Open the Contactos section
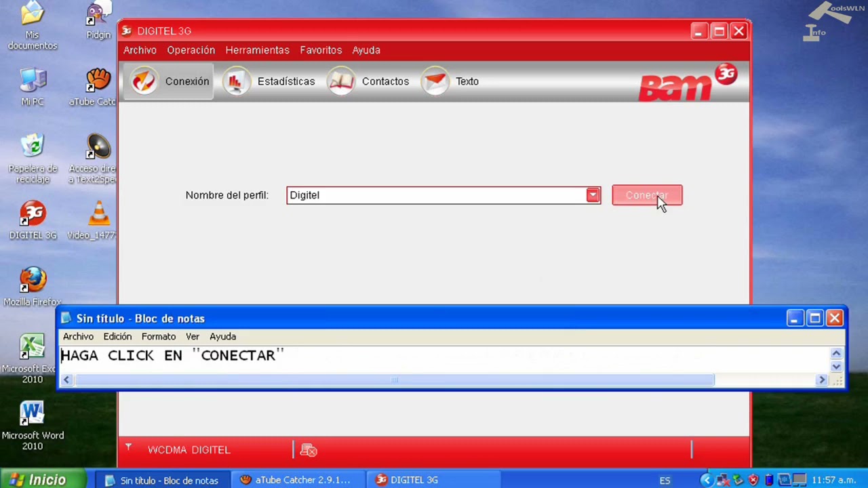868x488 pixels. [x=368, y=81]
